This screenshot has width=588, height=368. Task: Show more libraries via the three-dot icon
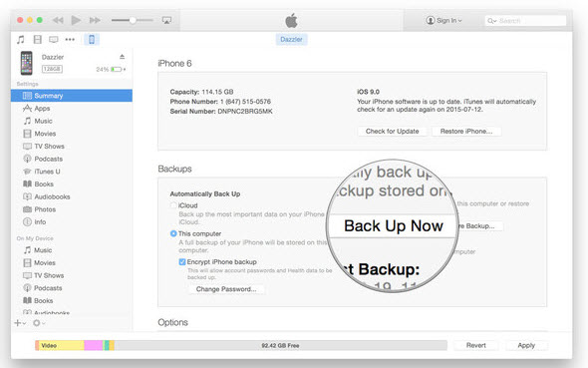(70, 39)
